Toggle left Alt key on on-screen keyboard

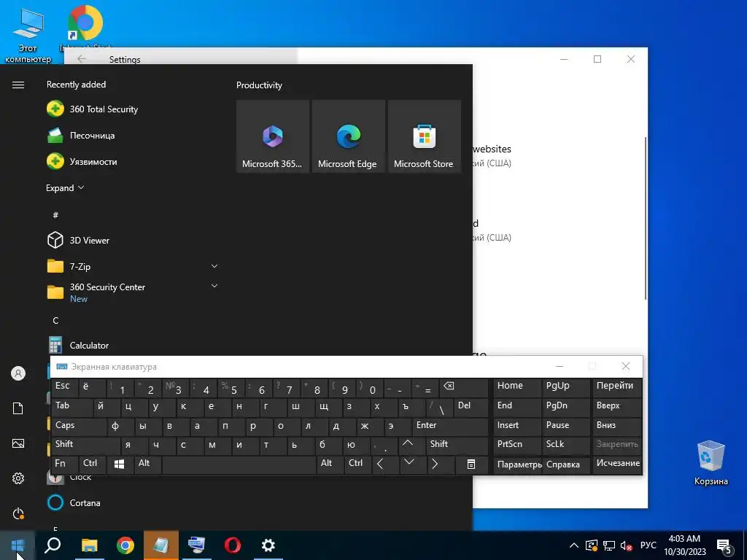148,464
